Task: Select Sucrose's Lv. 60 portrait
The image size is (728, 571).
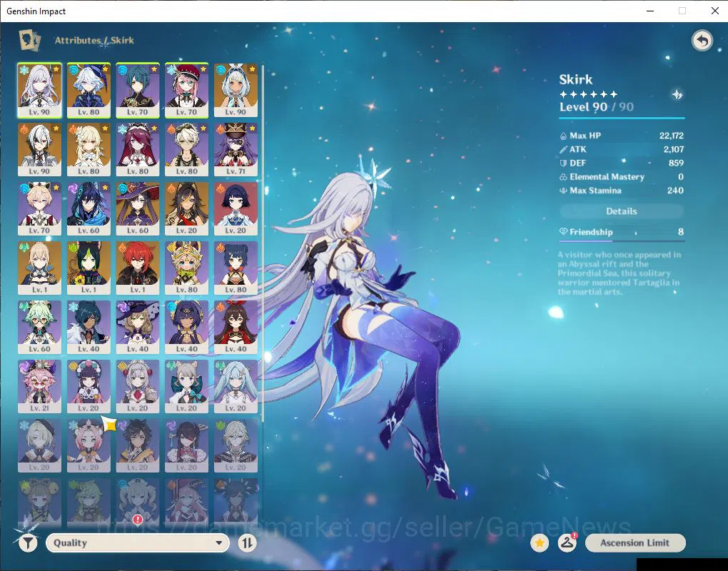Action: pyautogui.click(x=39, y=328)
